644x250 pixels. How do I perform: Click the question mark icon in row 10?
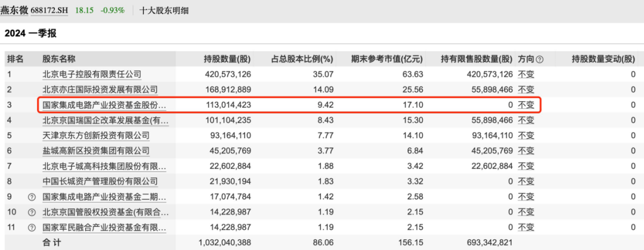(32, 212)
